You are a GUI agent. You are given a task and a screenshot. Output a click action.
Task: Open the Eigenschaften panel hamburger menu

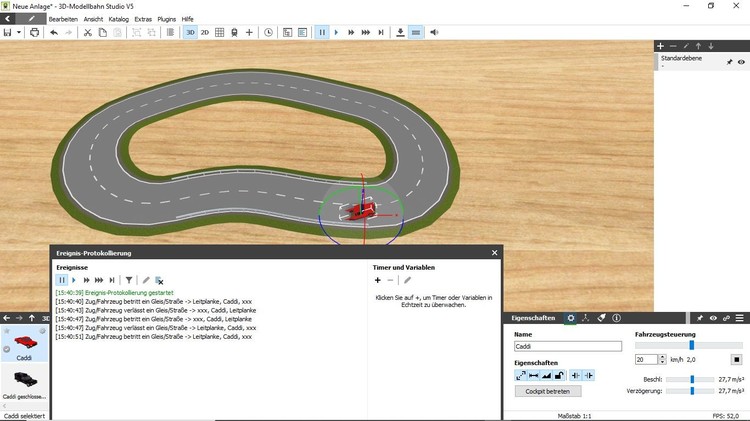(740, 318)
